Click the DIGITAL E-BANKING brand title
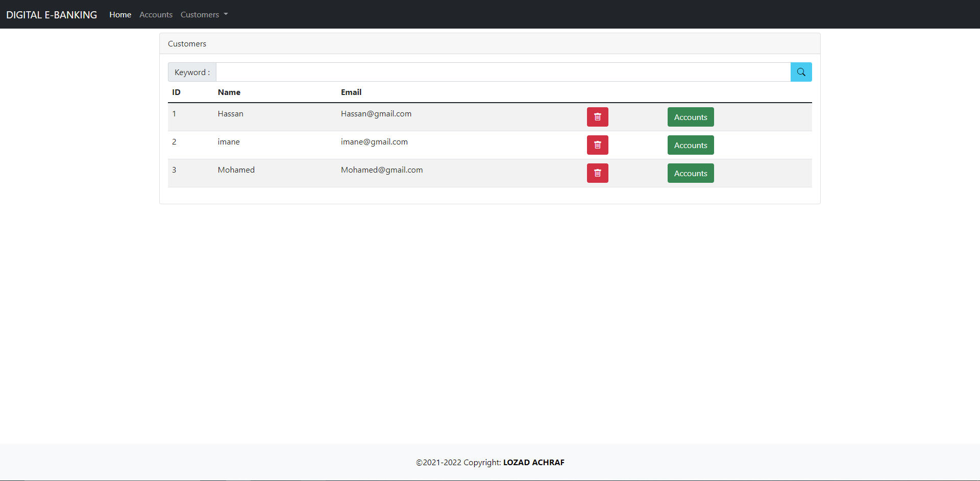This screenshot has height=481, width=980. [51, 14]
